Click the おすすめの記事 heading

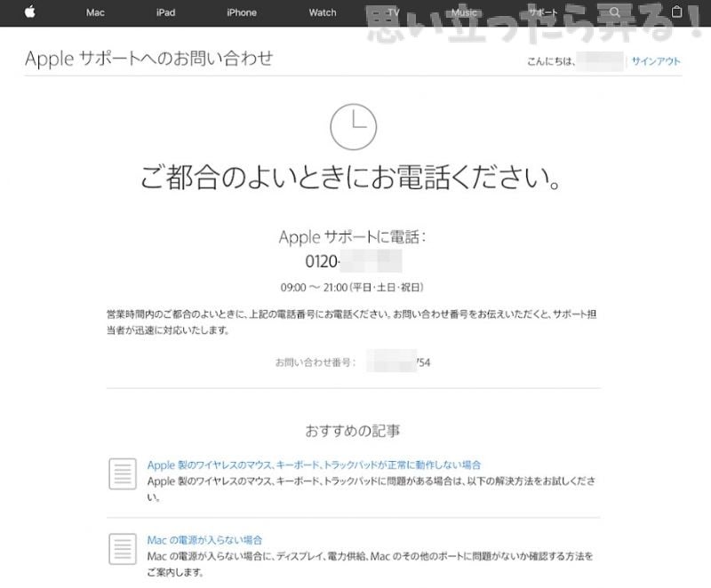(353, 431)
